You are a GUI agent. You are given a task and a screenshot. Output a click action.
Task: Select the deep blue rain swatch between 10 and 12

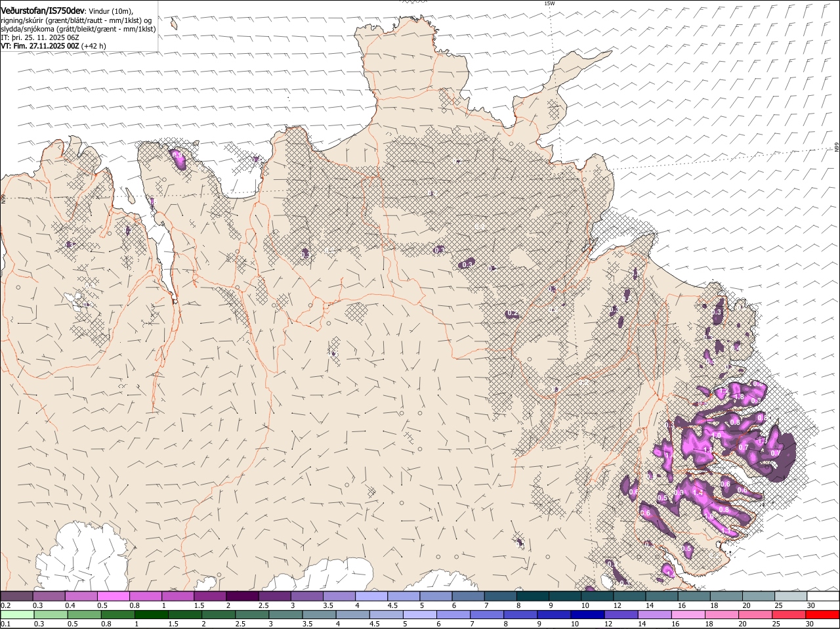click(x=587, y=615)
